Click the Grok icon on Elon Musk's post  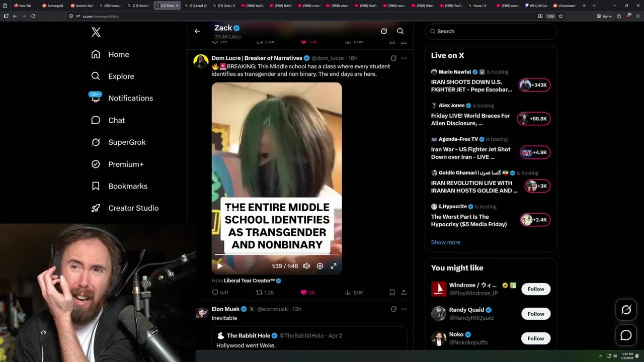[393, 309]
